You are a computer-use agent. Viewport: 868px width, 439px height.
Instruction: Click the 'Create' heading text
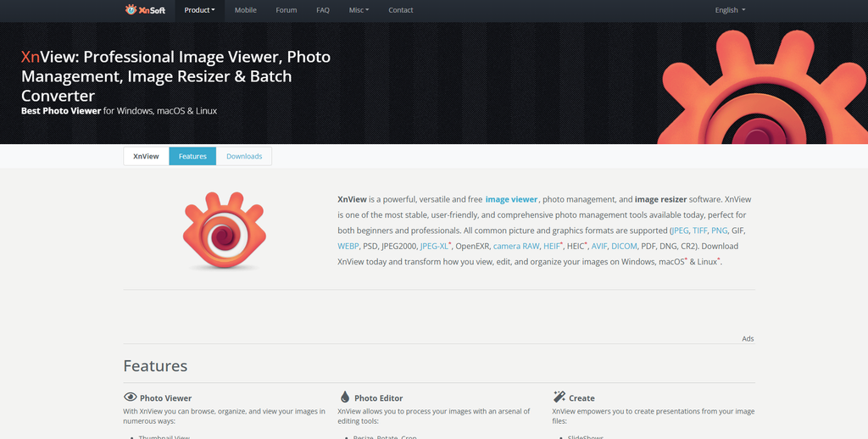pyautogui.click(x=581, y=398)
